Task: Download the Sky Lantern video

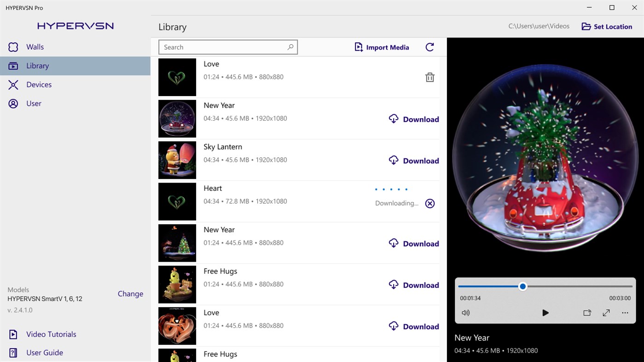Action: tap(413, 161)
